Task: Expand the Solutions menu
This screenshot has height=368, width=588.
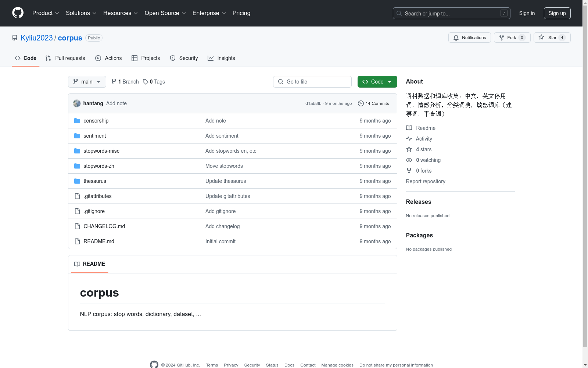Action: tap(81, 13)
